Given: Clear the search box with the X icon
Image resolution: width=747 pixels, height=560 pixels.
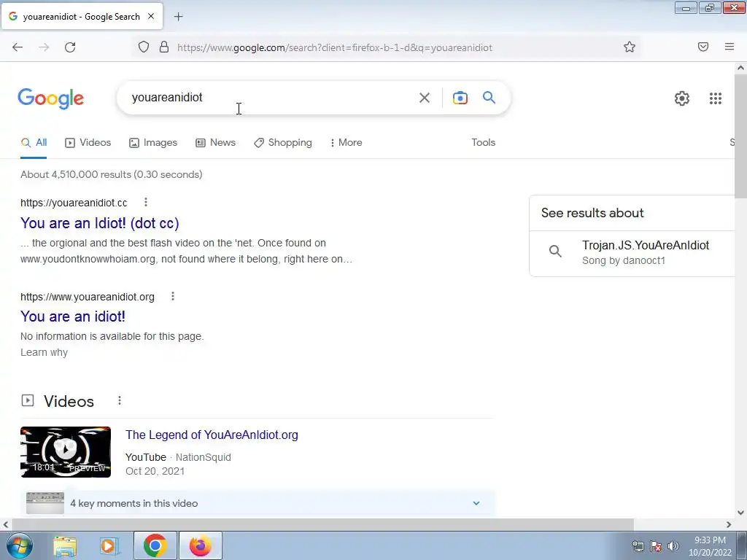Looking at the screenshot, I should (x=424, y=98).
